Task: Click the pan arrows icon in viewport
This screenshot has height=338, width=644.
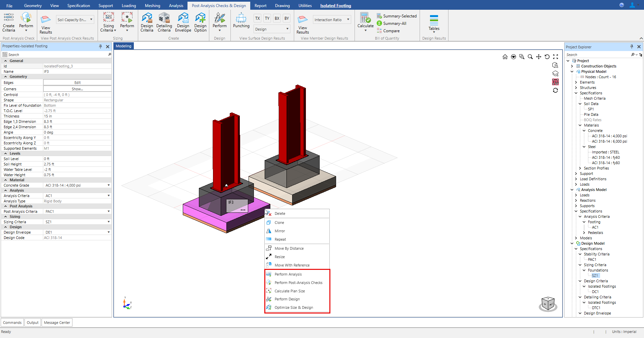Action: [538, 57]
